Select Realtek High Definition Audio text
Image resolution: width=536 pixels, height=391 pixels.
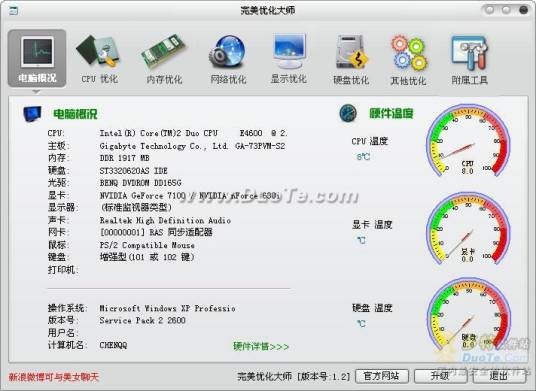[x=165, y=220]
